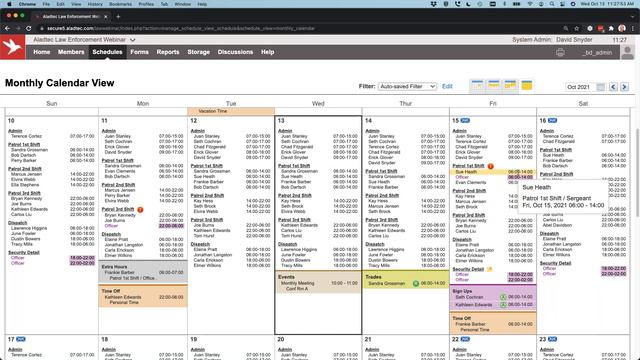Open the Chrome menu in macOS menu bar

point(27,4)
